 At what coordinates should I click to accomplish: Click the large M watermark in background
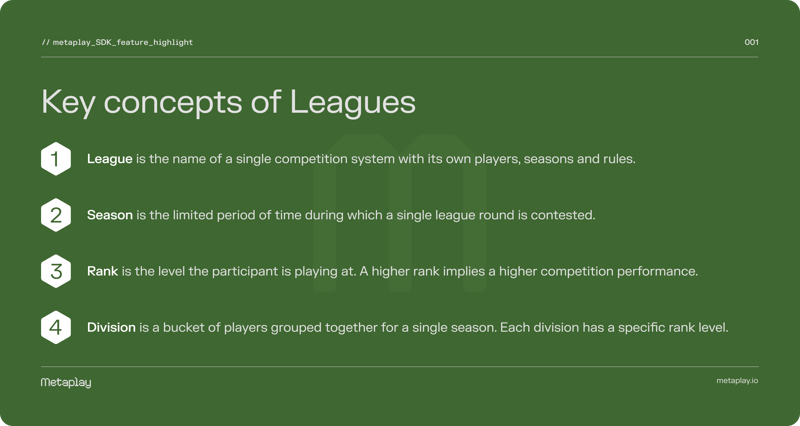[399, 213]
